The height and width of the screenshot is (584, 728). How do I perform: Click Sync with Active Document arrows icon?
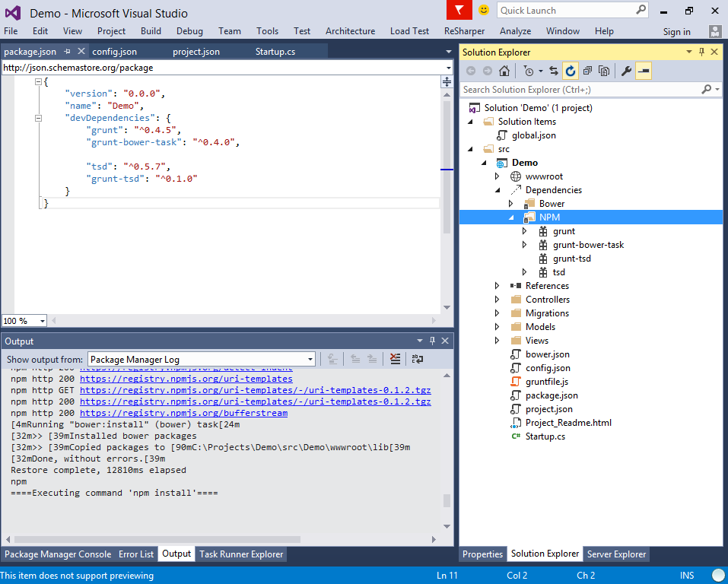tap(554, 71)
